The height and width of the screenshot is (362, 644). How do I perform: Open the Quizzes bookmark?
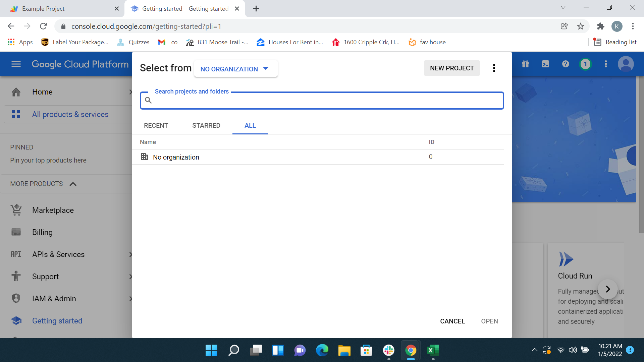(133, 42)
